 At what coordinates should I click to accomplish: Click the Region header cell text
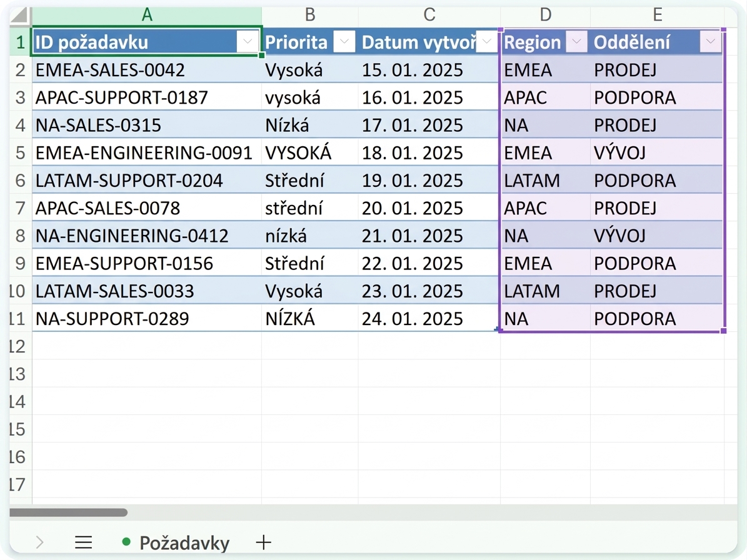pos(533,42)
